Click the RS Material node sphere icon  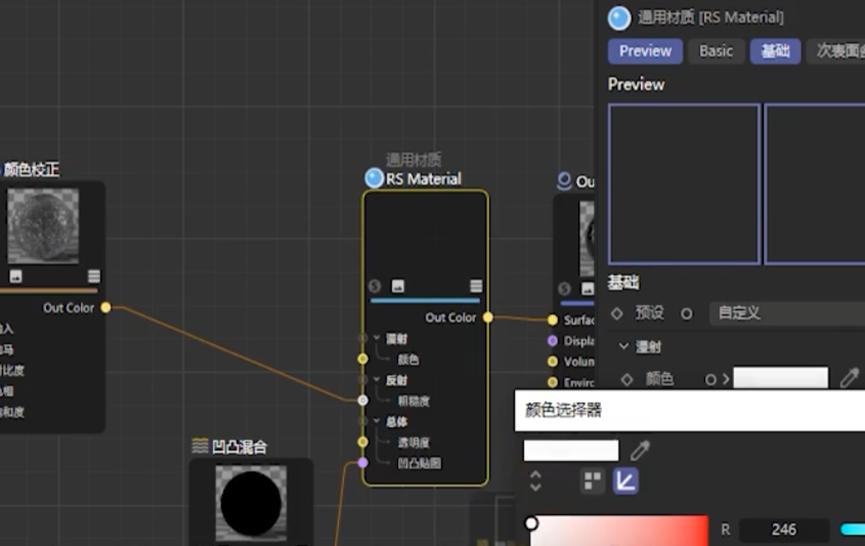(x=374, y=178)
